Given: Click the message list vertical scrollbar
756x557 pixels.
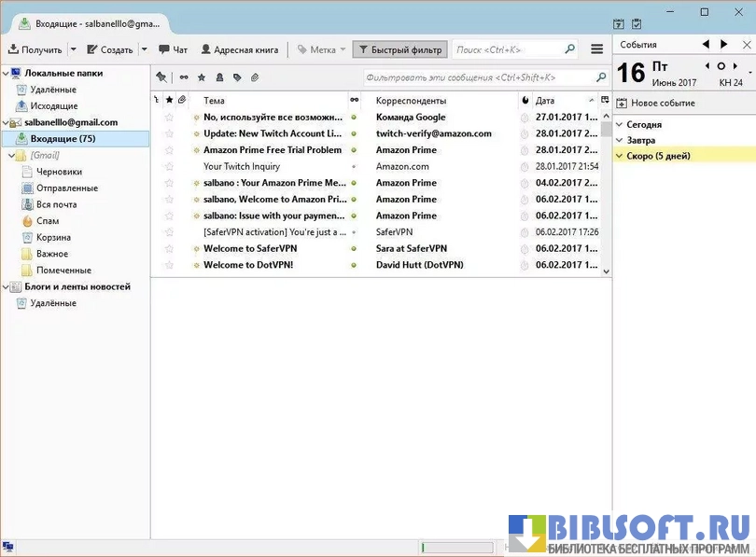Looking at the screenshot, I should coord(606,187).
